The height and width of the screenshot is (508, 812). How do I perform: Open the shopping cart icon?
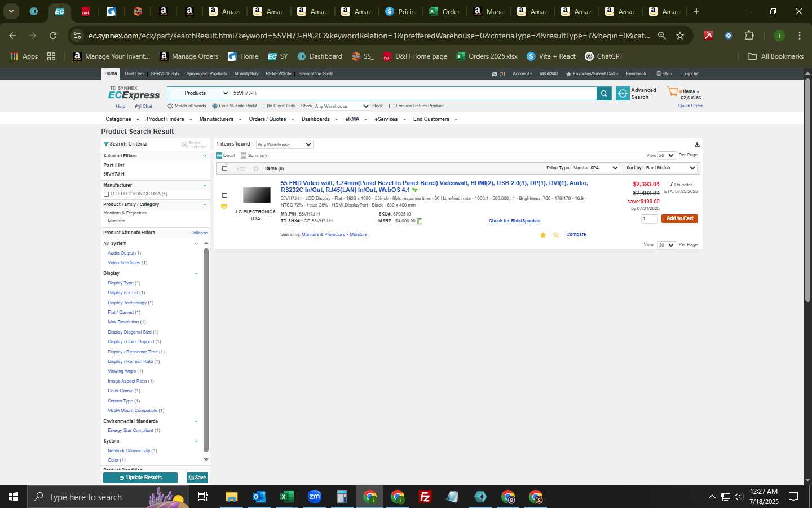click(x=672, y=91)
